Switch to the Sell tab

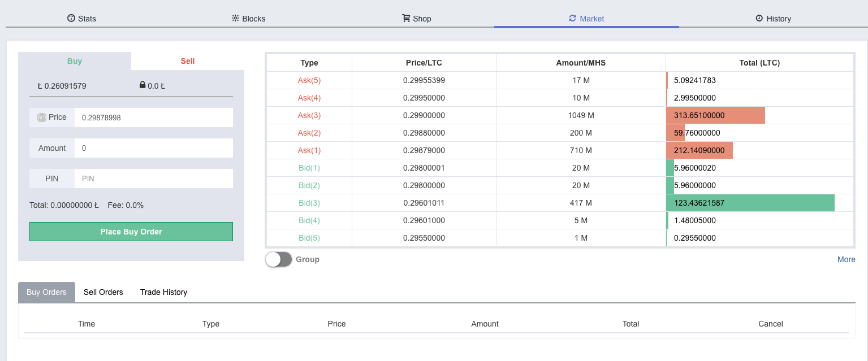pyautogui.click(x=187, y=61)
